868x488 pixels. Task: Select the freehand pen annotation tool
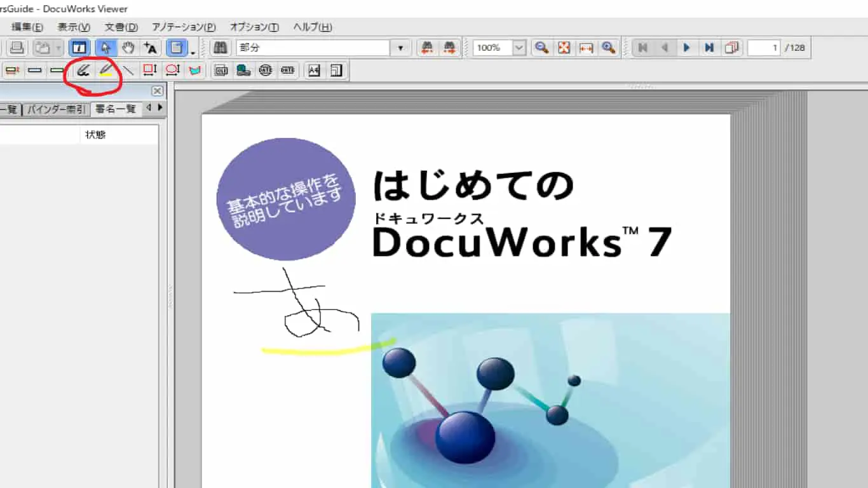[x=82, y=70]
